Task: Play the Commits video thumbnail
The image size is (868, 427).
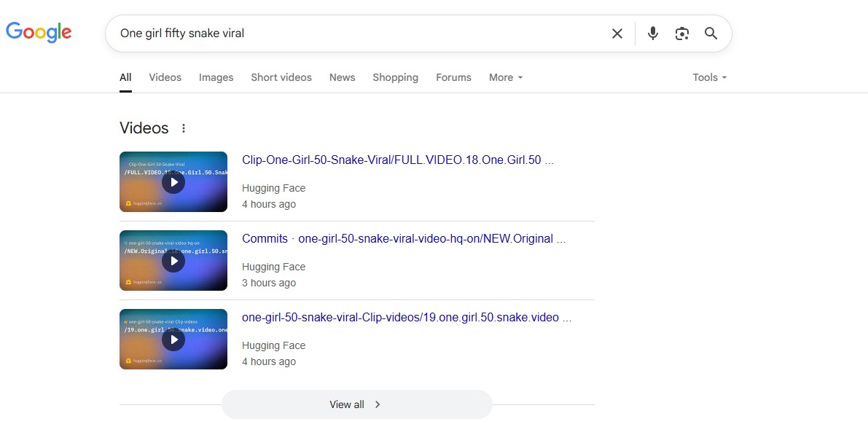Action: coord(173,261)
